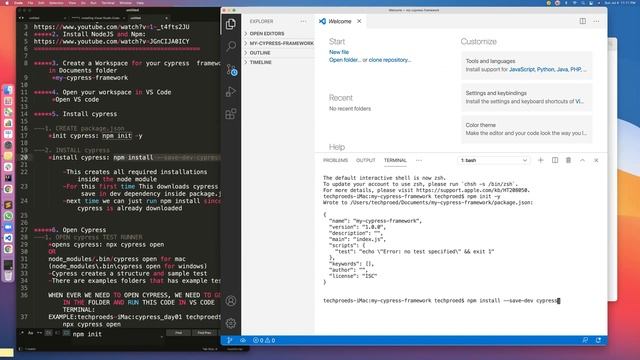
Task: Open the Accounts menu in activity bar
Action: pyautogui.click(x=231, y=301)
